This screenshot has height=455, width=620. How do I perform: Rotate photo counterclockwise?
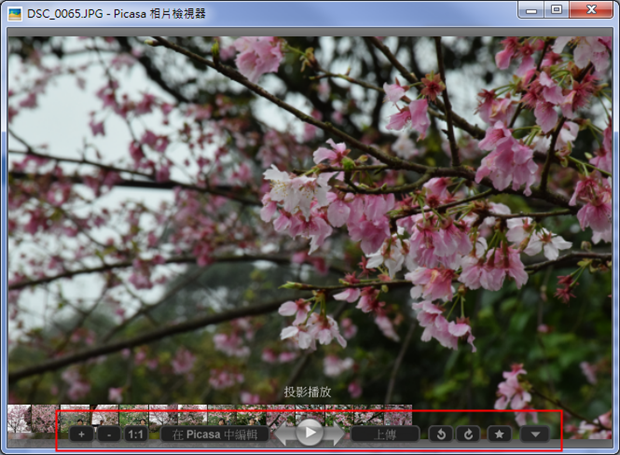coord(441,434)
